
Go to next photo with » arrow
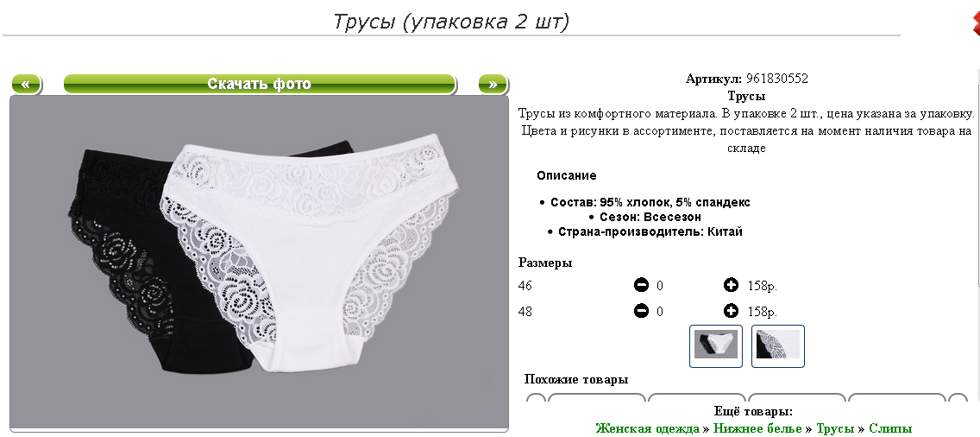pos(493,84)
